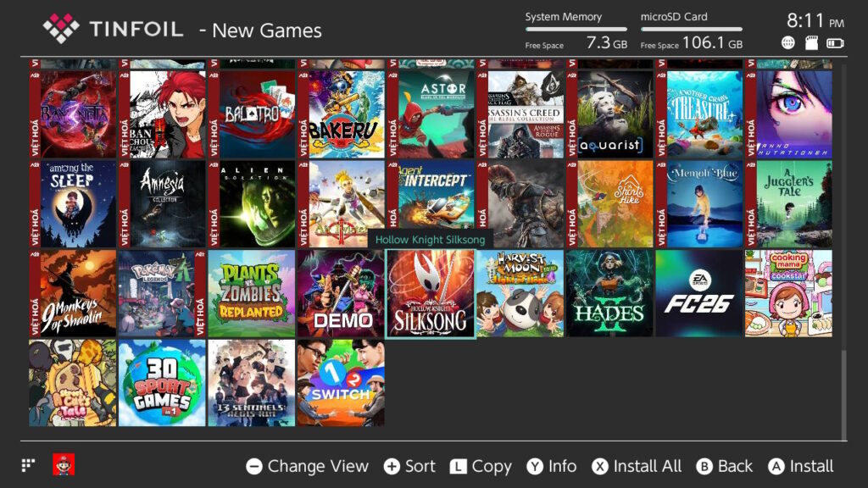This screenshot has height=488, width=868.
Task: Click the Tinfoil logo icon
Action: (x=61, y=29)
